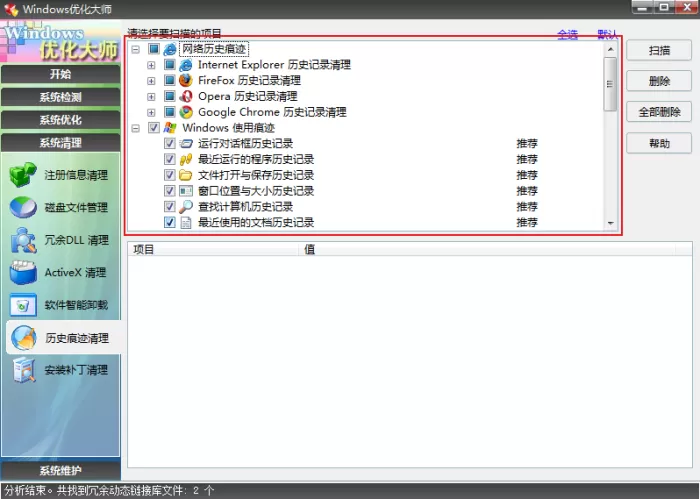
Task: Click the 默认 default link
Action: 607,34
